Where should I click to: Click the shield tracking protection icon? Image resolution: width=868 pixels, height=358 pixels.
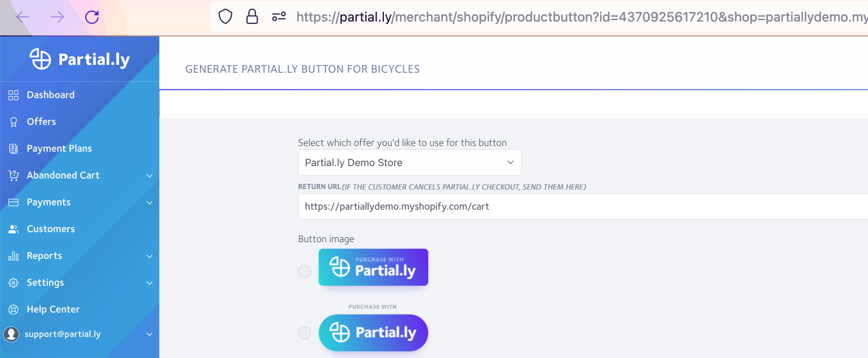pos(225,17)
